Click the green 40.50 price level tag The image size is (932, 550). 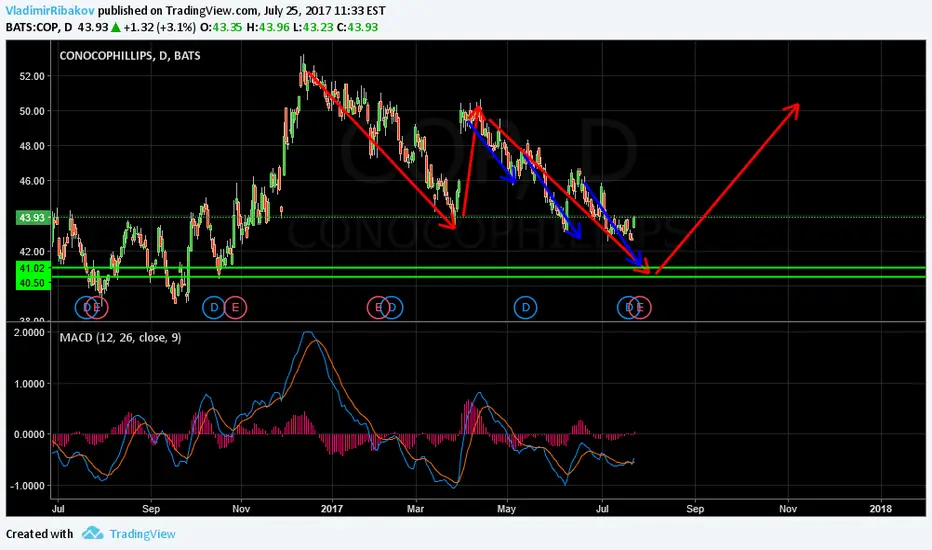point(32,283)
